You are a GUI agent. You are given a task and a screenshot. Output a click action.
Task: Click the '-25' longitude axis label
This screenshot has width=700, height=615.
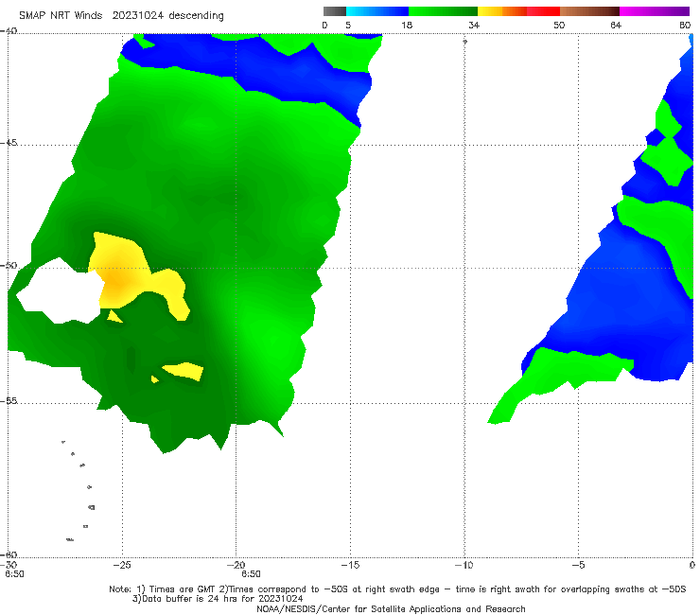pyautogui.click(x=122, y=565)
